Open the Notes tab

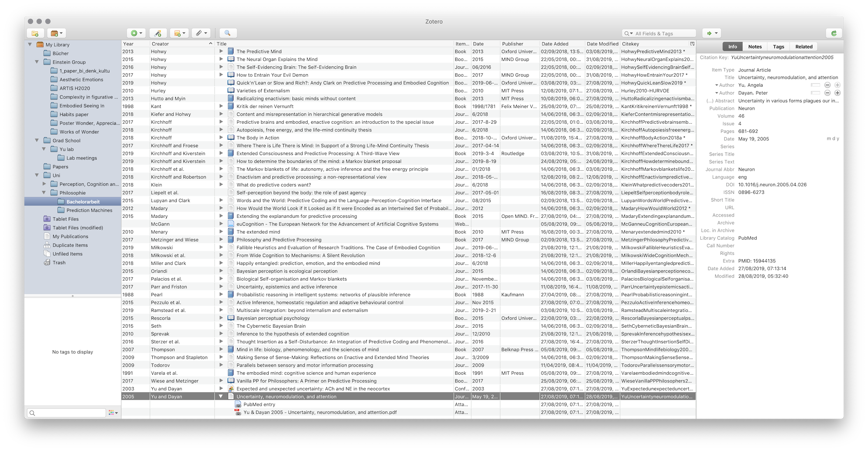[755, 46]
